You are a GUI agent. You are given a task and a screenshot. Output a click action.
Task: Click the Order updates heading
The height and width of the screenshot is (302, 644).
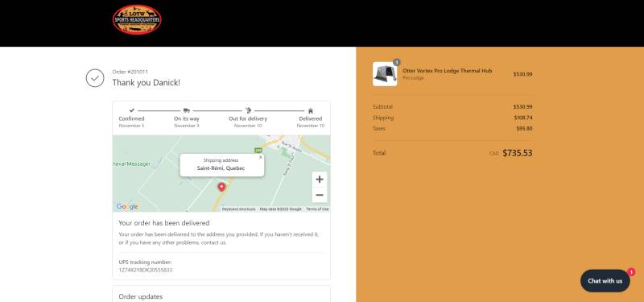140,296
